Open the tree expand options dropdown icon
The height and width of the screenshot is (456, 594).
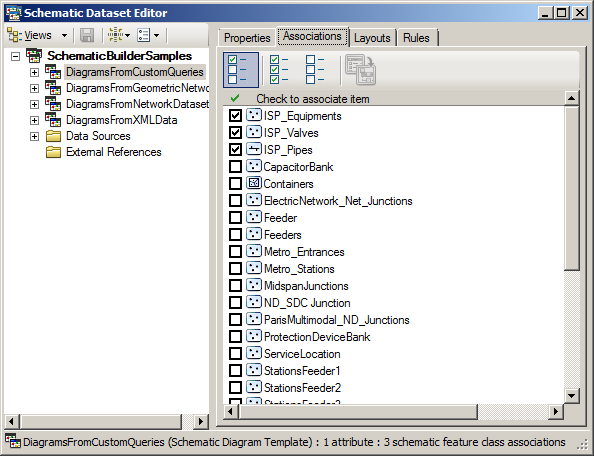pos(119,35)
